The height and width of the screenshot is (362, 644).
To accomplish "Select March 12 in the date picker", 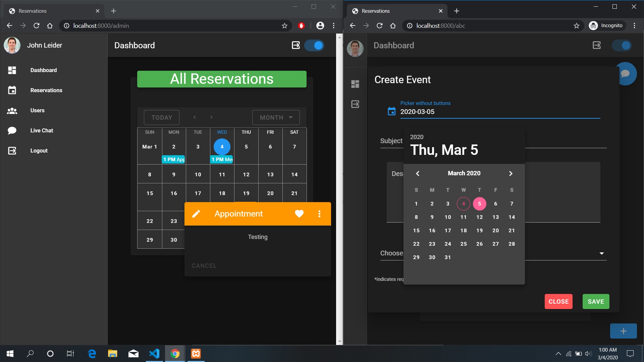I will pos(479,217).
